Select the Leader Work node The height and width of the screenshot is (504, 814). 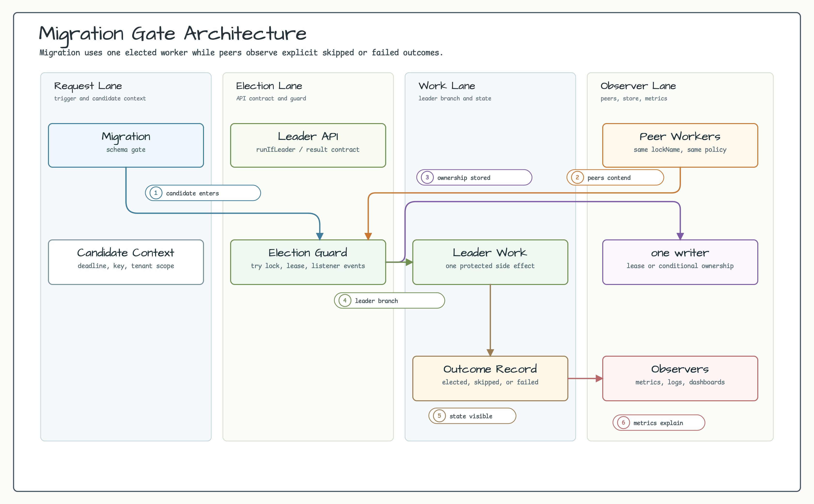(x=490, y=262)
